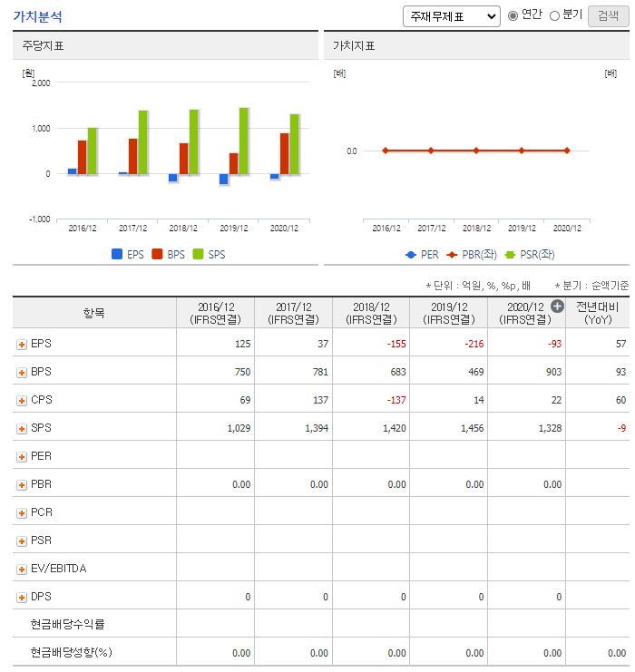
Task: Click the EV/EBITDA row label
Action: point(59,569)
